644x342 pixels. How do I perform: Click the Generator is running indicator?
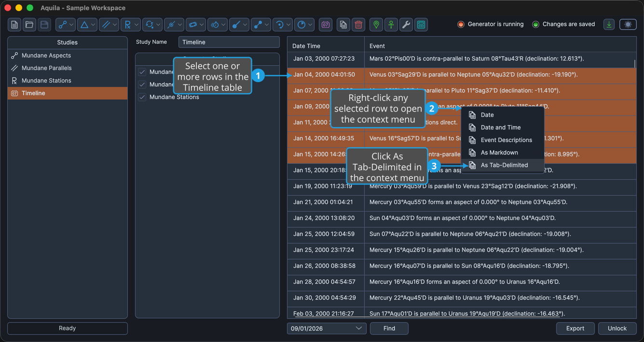pos(491,24)
